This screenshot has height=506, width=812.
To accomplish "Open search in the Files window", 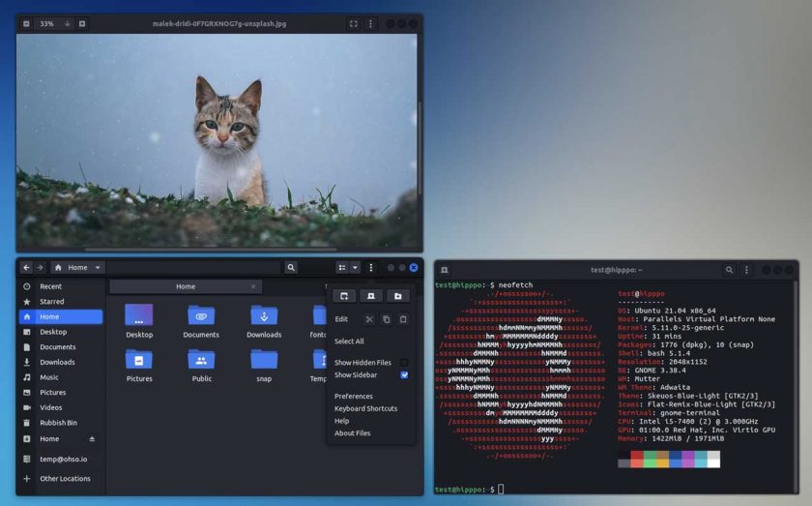I will click(291, 268).
